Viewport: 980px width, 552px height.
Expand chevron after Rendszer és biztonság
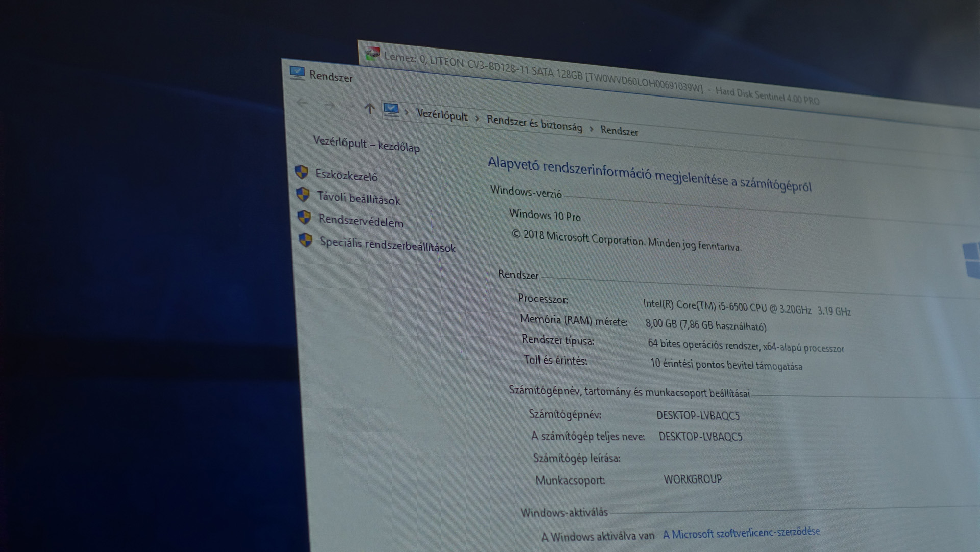(592, 129)
